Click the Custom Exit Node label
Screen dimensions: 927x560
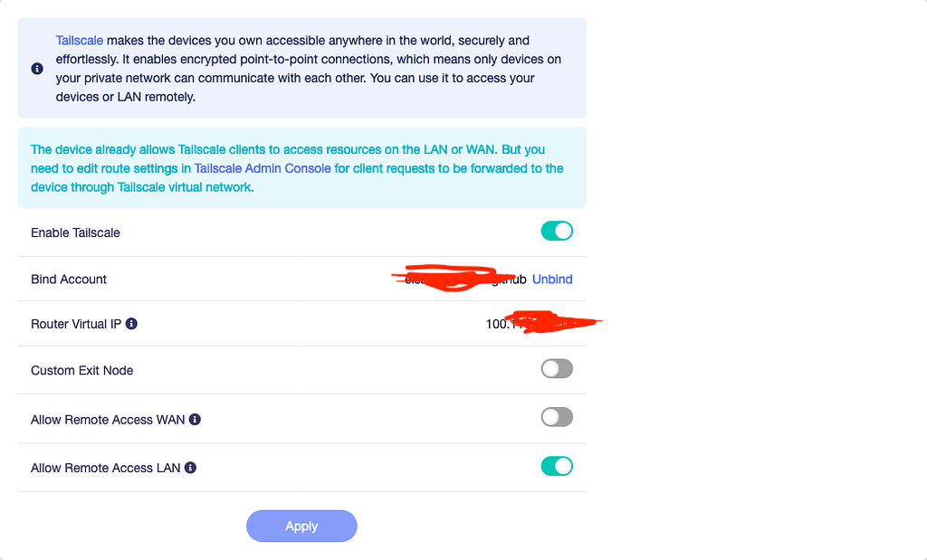point(81,370)
